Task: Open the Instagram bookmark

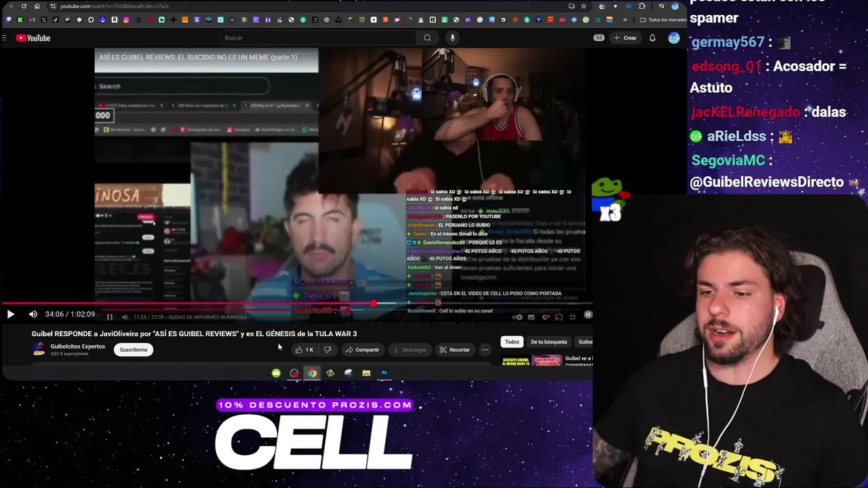Action: point(126,20)
